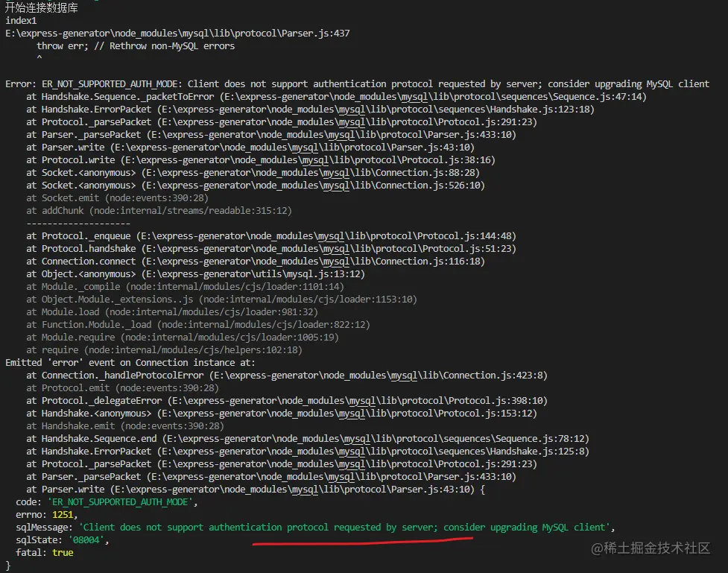
Task: Open the Sequence.js:78:12 file link
Action: point(376,439)
